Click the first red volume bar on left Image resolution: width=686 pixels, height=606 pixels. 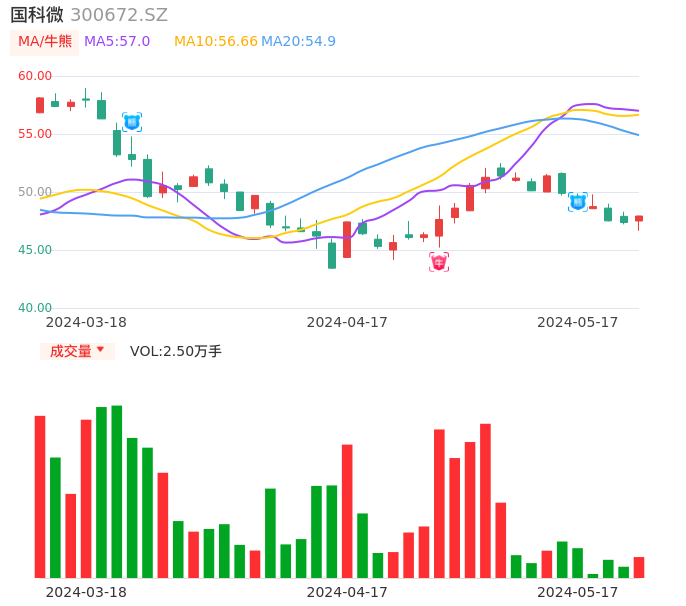pos(40,496)
